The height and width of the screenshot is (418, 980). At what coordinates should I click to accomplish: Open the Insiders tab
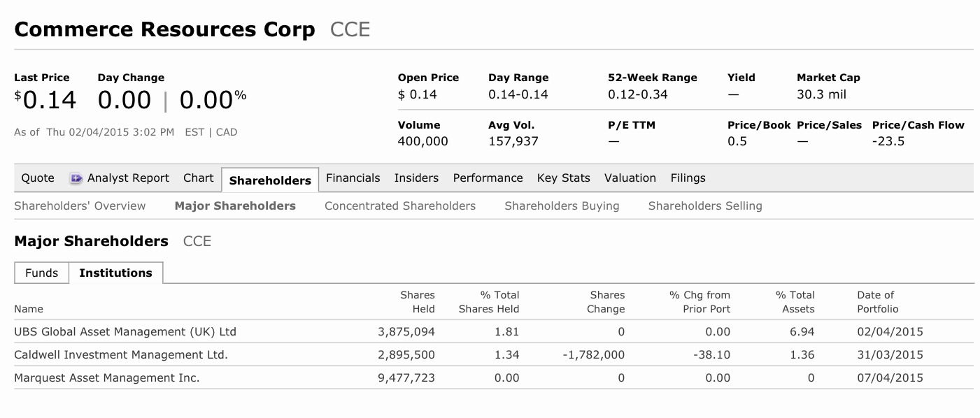pos(416,178)
